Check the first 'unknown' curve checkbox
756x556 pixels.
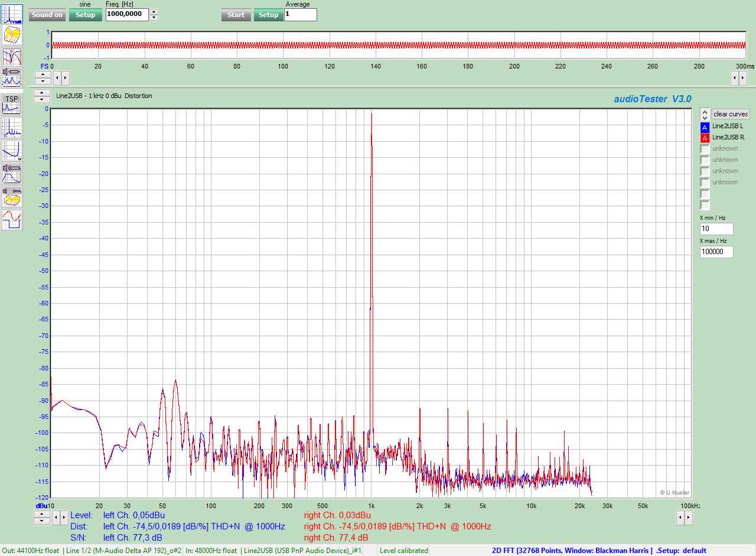(705, 149)
